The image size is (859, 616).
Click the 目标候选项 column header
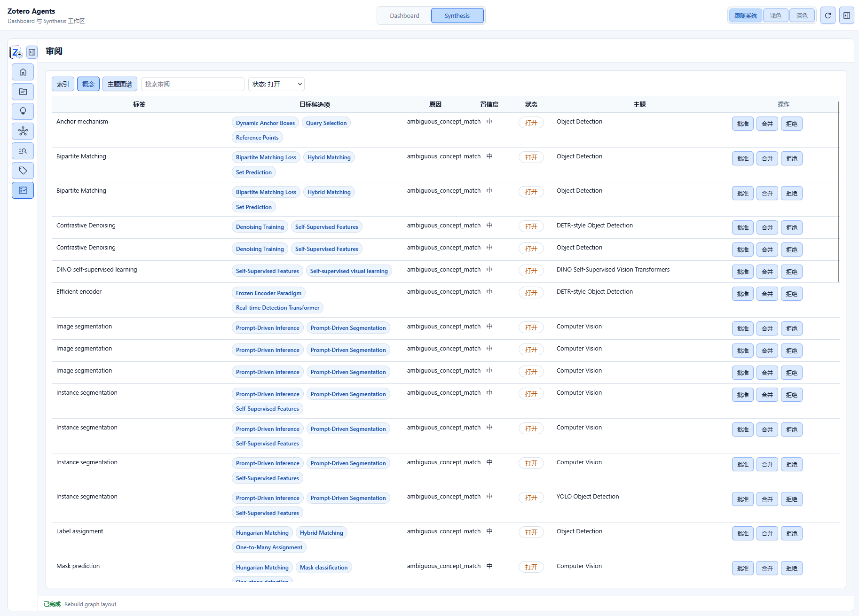tap(315, 104)
